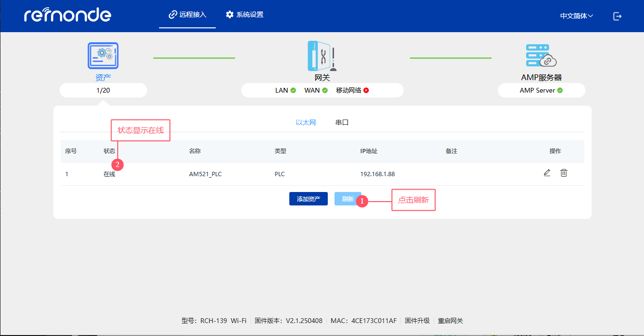
Task: Click the AM521_PLC name cell
Action: [x=206, y=174]
